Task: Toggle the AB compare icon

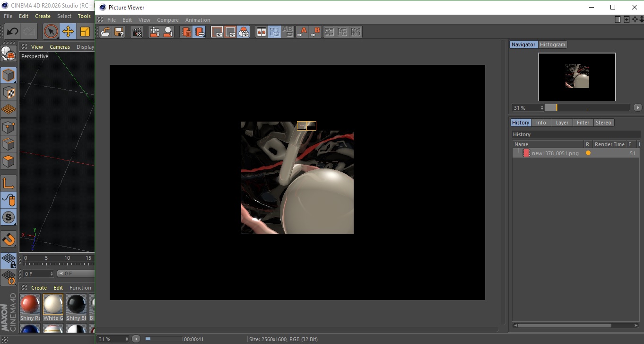Action: tap(261, 32)
